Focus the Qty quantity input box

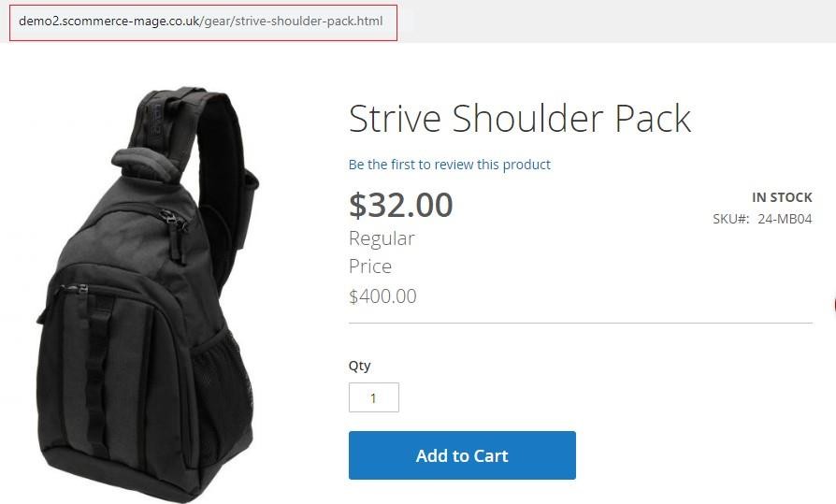tap(374, 397)
